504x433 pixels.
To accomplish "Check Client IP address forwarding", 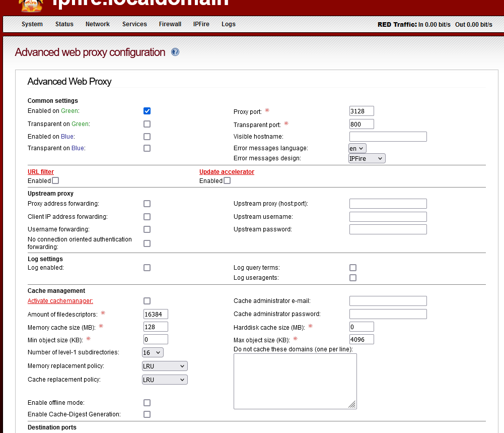I will [147, 217].
